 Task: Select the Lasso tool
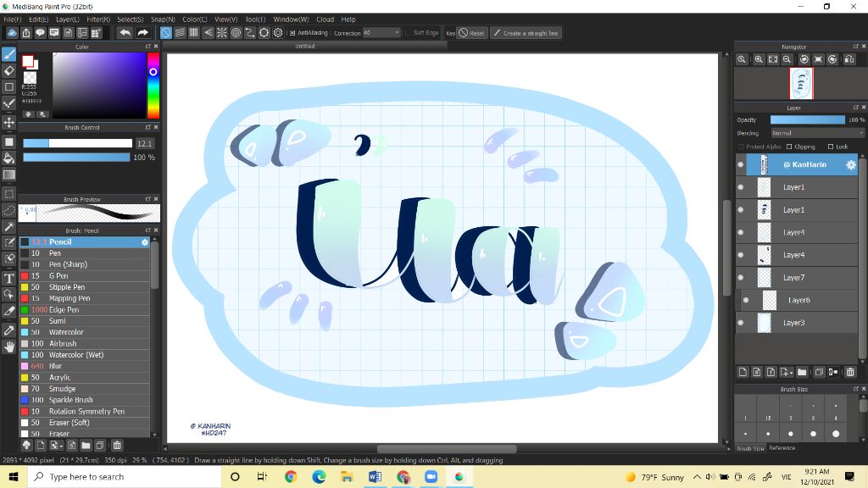point(8,210)
